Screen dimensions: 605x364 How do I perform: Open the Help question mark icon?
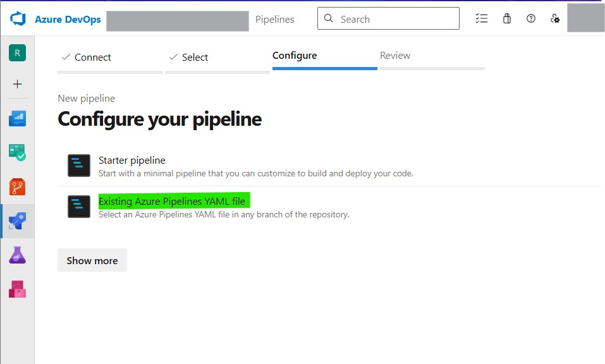coord(531,18)
